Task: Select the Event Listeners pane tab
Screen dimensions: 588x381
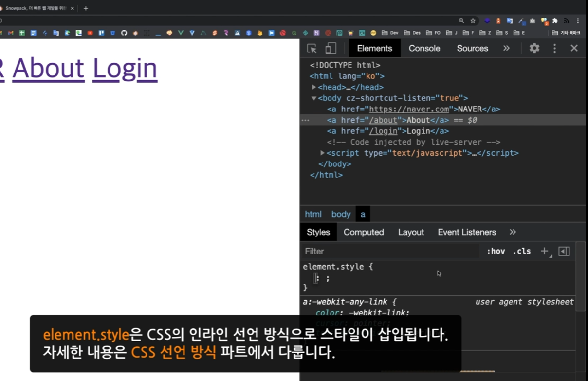Action: (x=467, y=232)
